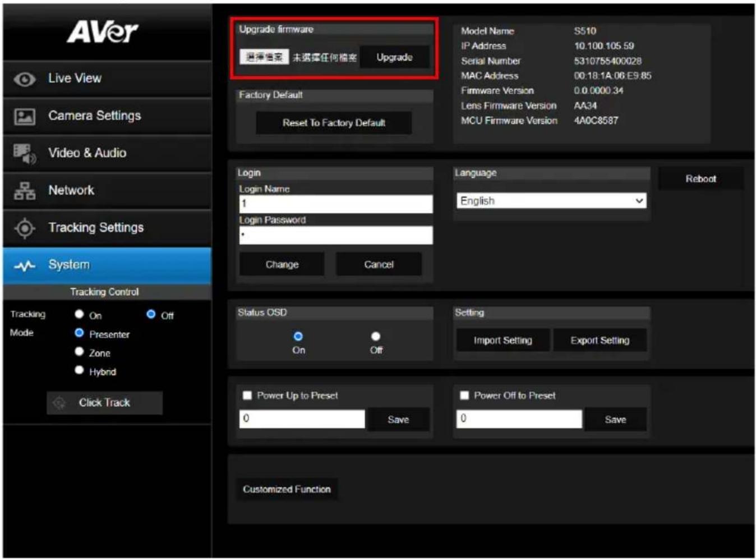
Task: Save the Power Up to Preset value
Action: [x=398, y=420]
